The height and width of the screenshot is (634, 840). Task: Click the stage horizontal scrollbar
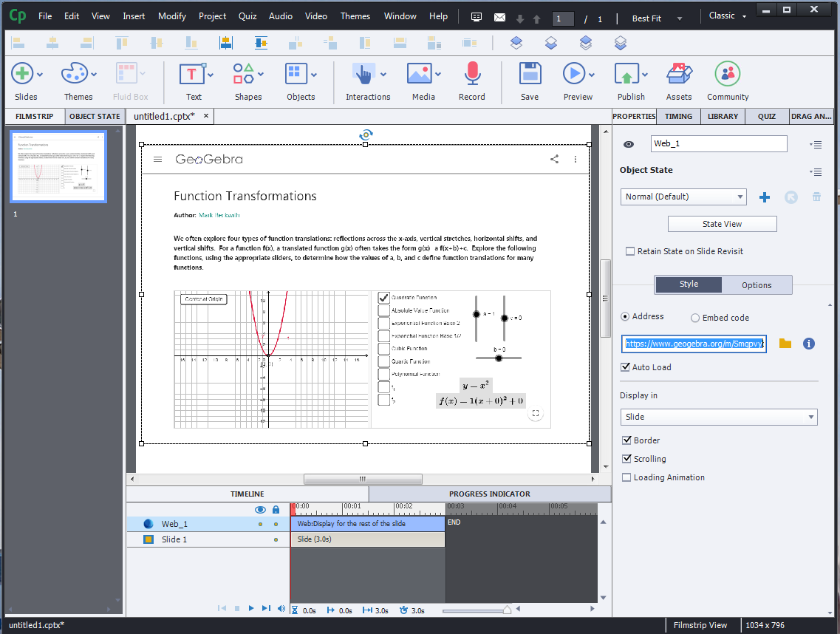pos(363,479)
